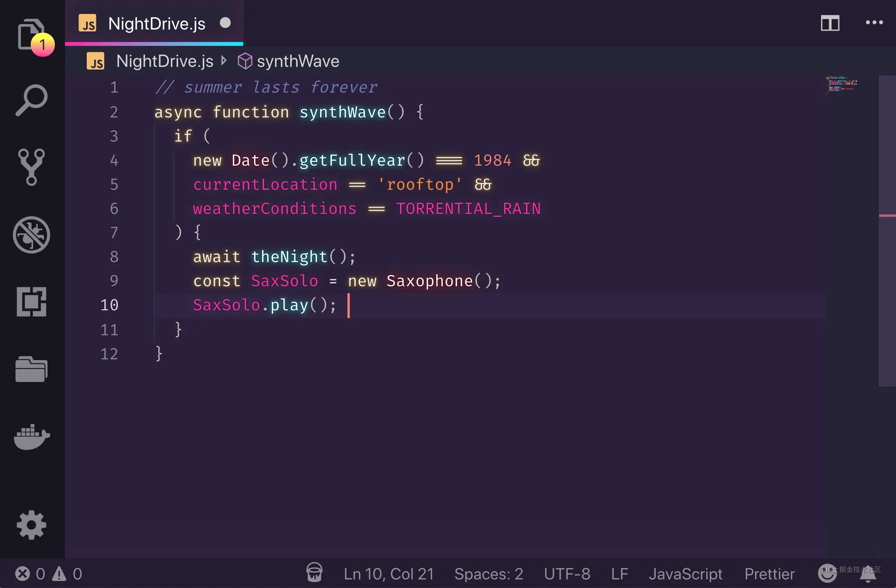
Task: Expand the synthWave breadcrumb item
Action: pos(297,60)
